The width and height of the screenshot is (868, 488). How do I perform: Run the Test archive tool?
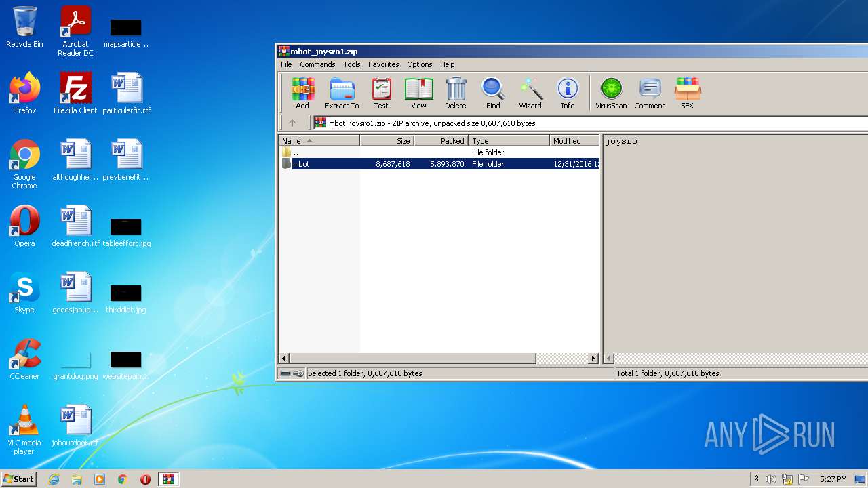[381, 94]
